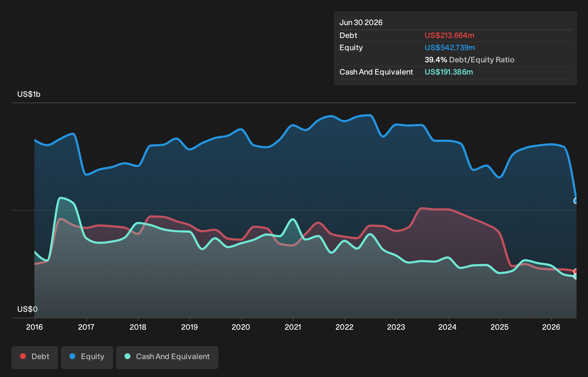The image size is (588, 377).
Task: Click the US$542.739m equity value
Action: (x=450, y=48)
